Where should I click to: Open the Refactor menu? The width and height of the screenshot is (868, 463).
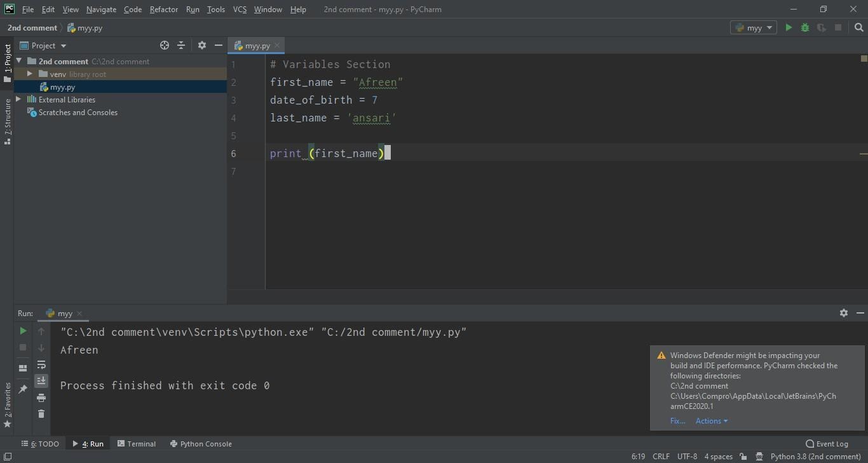(164, 10)
